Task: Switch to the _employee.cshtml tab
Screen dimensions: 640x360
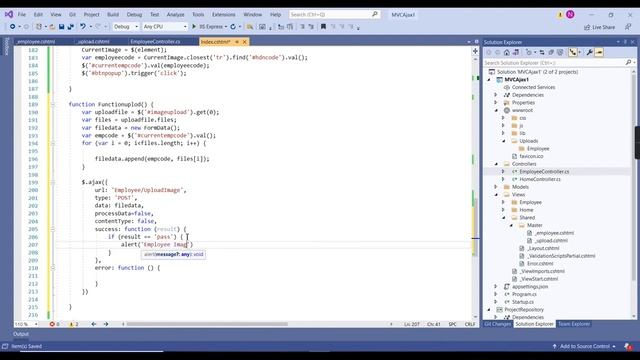Action: pos(36,42)
